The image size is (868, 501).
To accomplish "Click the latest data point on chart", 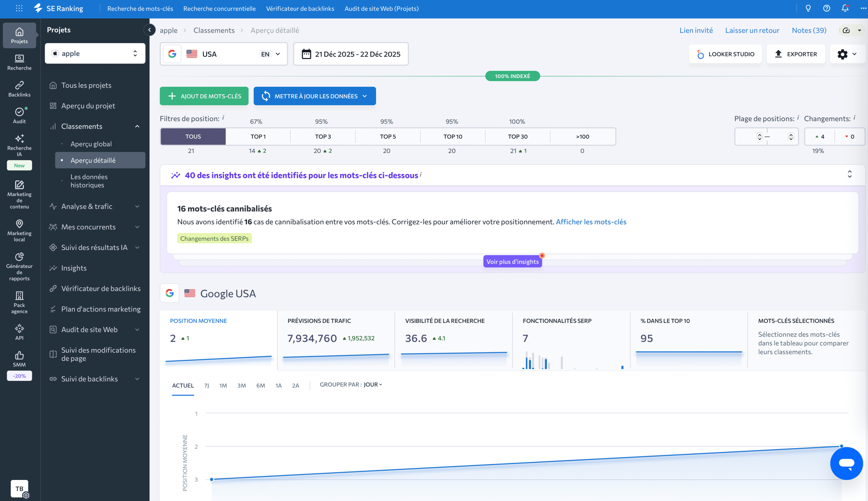I will (x=841, y=446).
